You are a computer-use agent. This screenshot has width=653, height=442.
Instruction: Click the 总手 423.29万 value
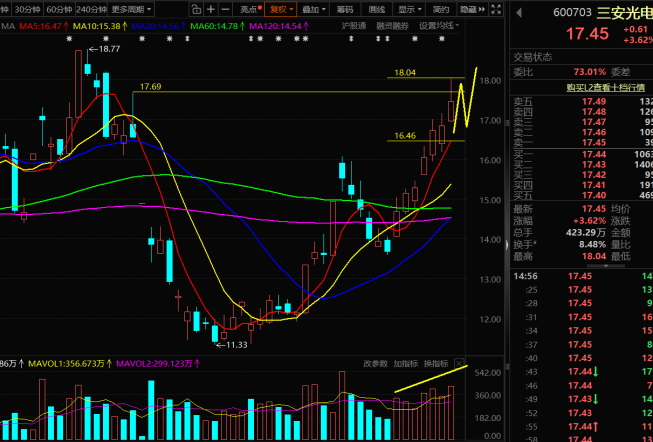pos(586,232)
